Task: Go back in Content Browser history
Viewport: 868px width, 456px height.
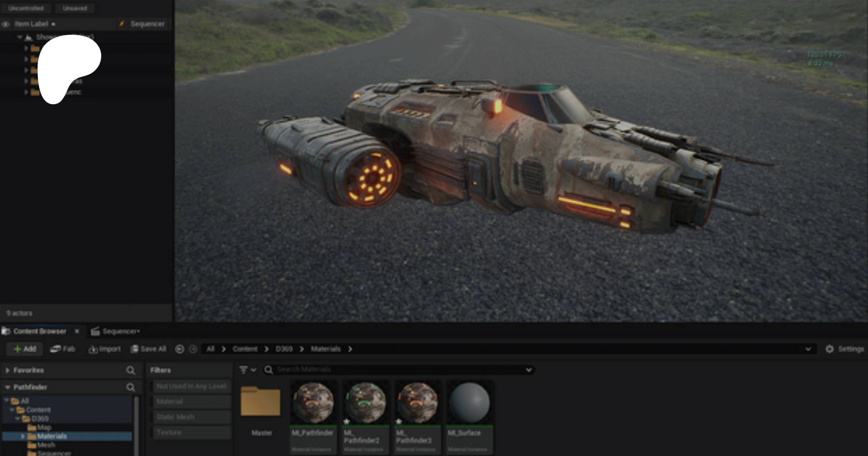Action: point(179,349)
